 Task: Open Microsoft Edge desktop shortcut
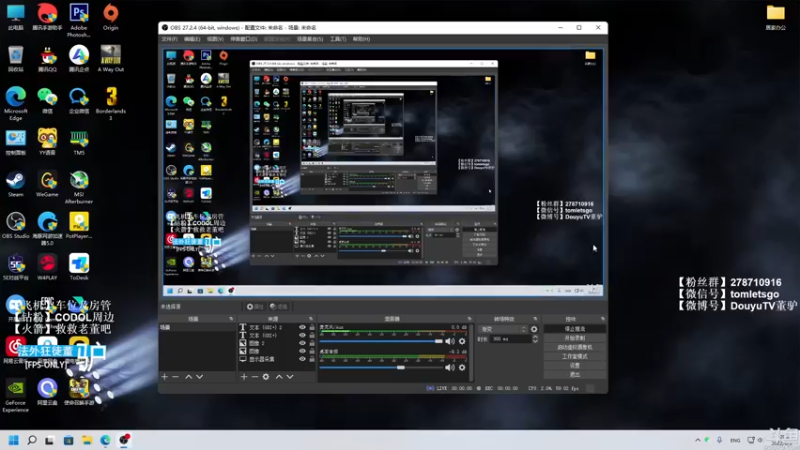point(15,104)
